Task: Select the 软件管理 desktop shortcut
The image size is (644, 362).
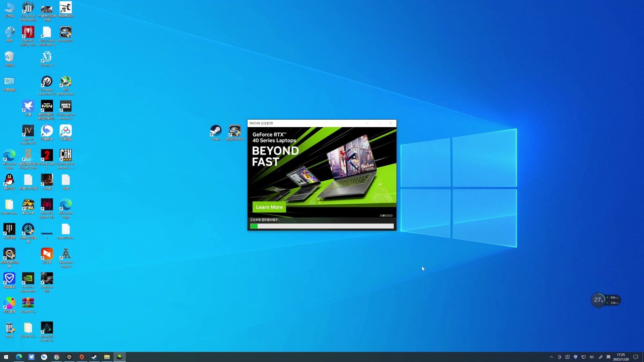Action: 9,305
